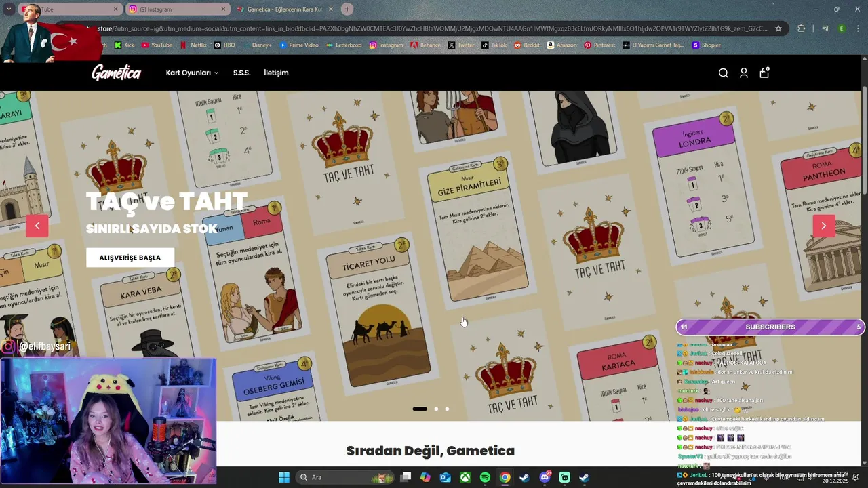Open the Prime Video bookmark

pyautogui.click(x=298, y=45)
